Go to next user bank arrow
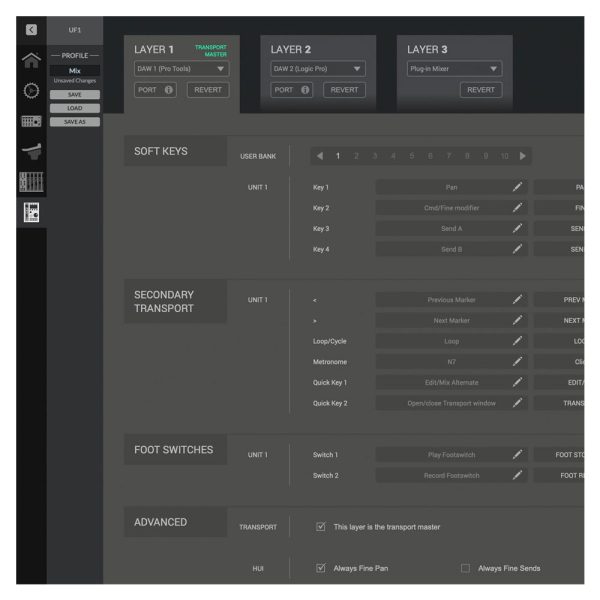Image resolution: width=600 pixels, height=600 pixels. (x=523, y=156)
